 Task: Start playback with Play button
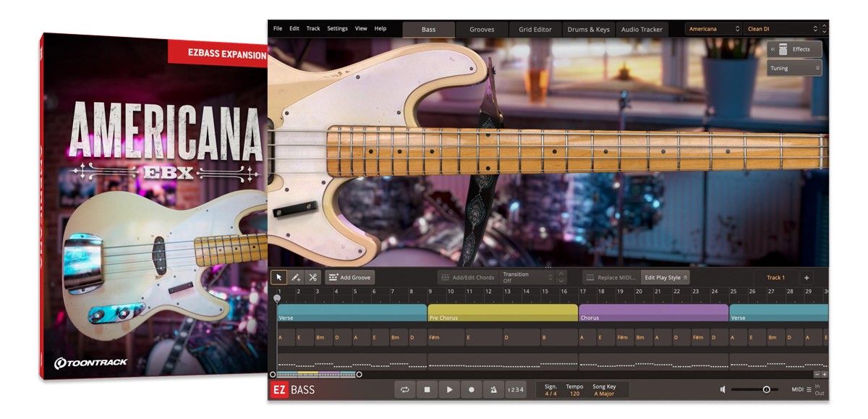click(449, 389)
